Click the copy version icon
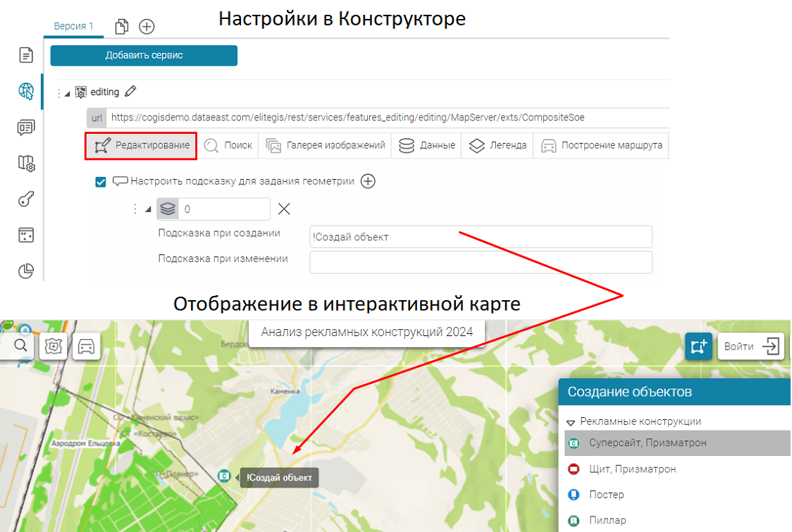Screen dimensions: 792x532 point(123,27)
